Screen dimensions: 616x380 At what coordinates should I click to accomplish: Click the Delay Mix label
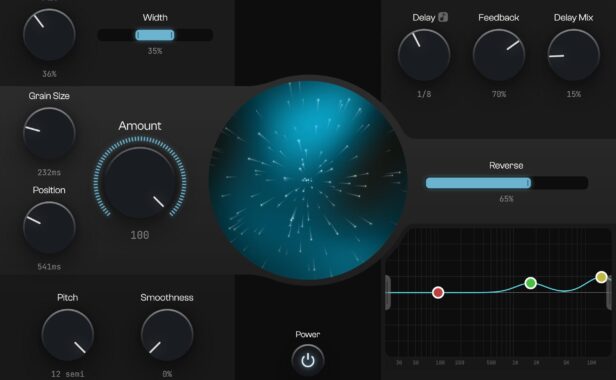574,18
